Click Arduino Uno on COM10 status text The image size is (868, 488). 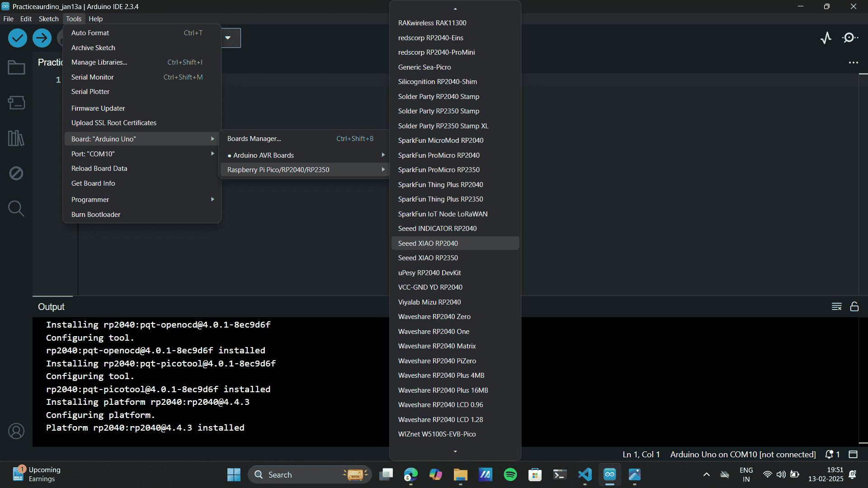click(743, 455)
